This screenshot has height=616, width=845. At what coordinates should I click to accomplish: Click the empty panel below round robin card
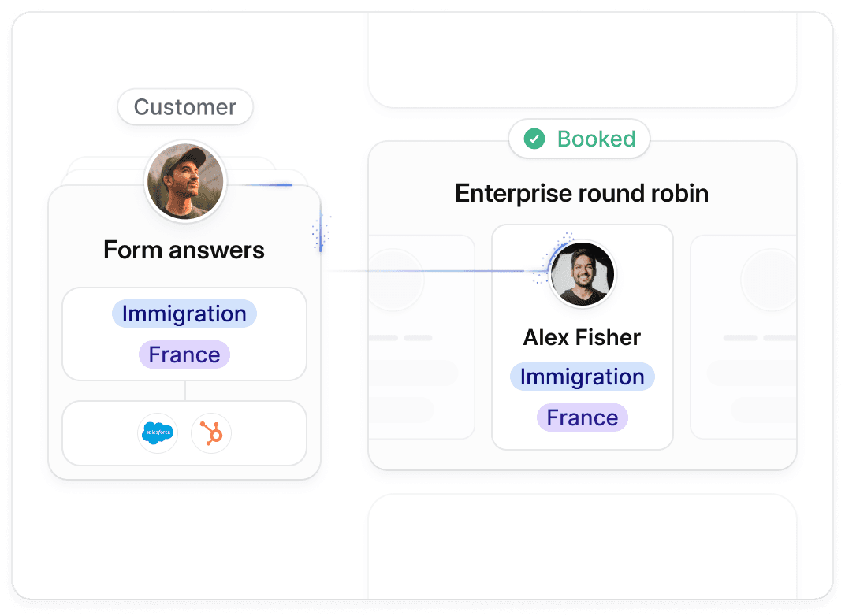pos(582,547)
